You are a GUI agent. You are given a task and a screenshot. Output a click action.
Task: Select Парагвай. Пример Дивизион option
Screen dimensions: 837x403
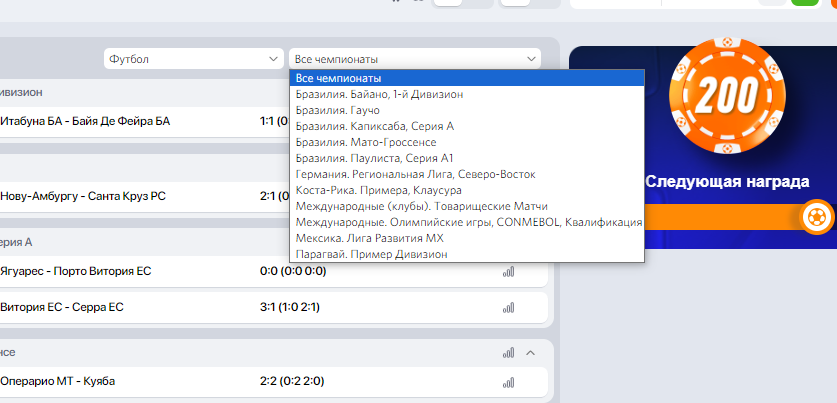(467, 254)
